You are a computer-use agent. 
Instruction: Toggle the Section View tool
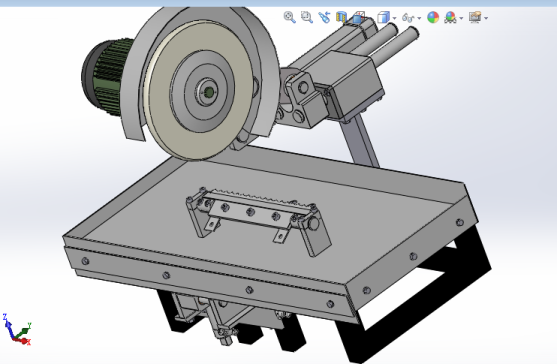pyautogui.click(x=341, y=17)
